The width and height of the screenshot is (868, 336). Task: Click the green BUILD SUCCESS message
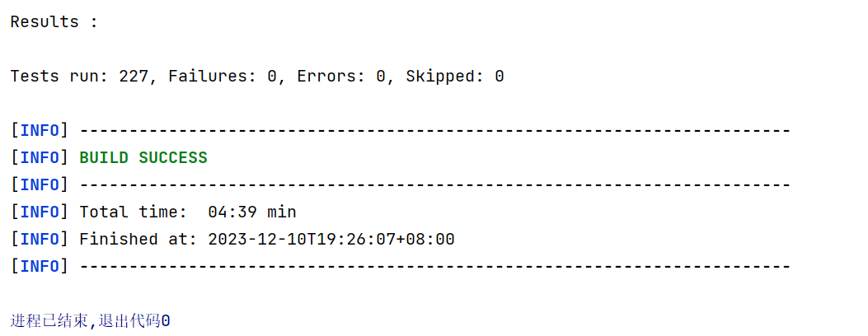pos(143,158)
